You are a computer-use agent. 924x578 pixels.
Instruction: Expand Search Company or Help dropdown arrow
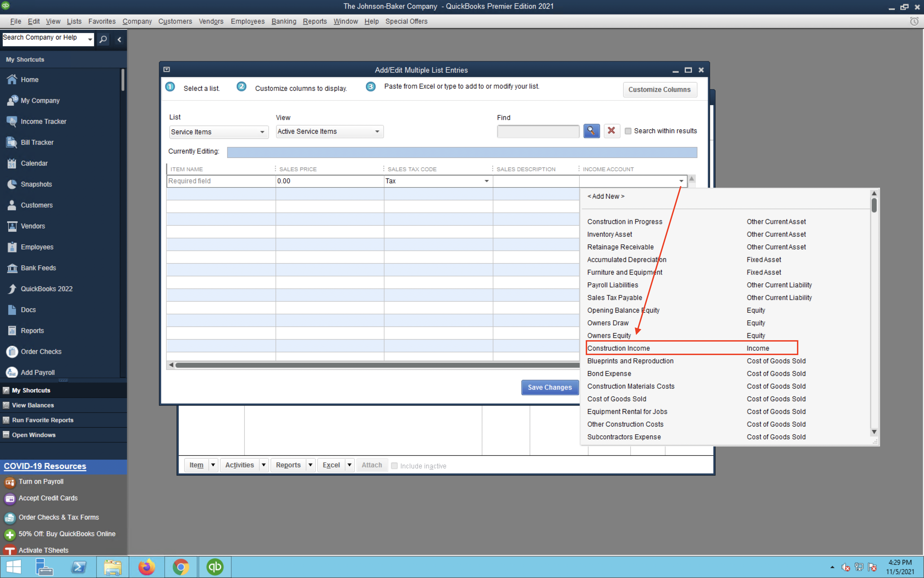pos(90,39)
